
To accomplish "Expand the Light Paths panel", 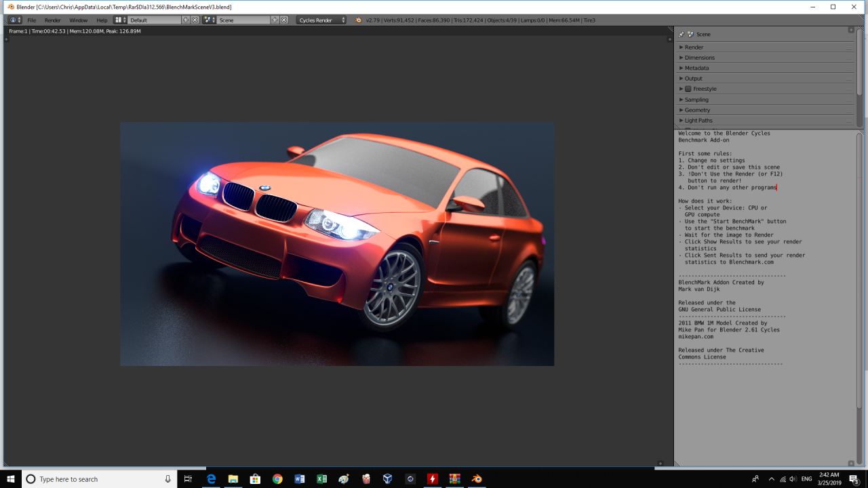I will point(698,121).
